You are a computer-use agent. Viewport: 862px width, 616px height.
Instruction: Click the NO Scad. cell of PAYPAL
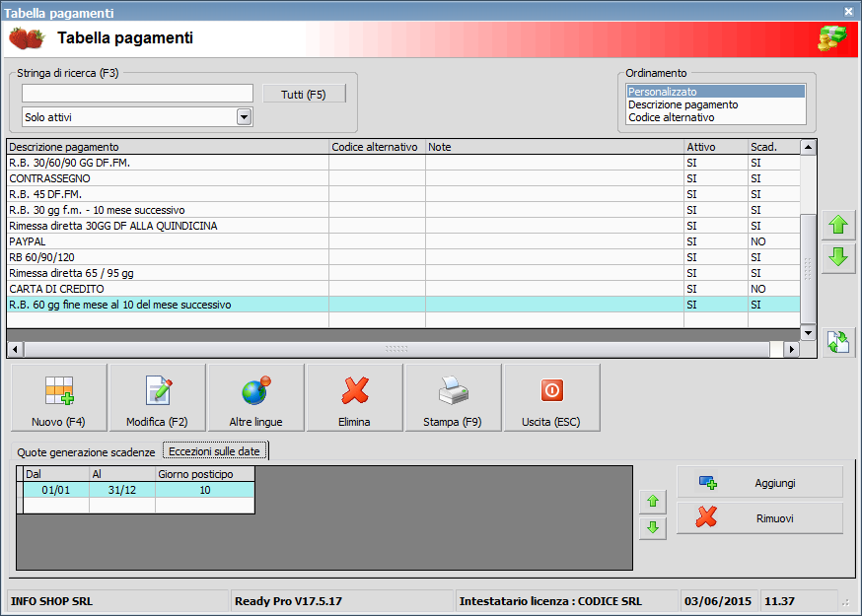point(774,241)
